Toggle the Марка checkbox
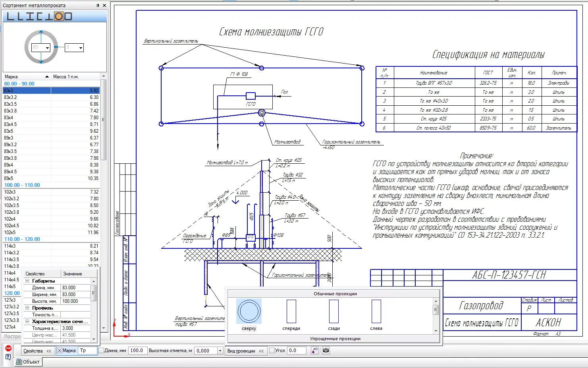This screenshot has height=368, width=588. [x=60, y=351]
